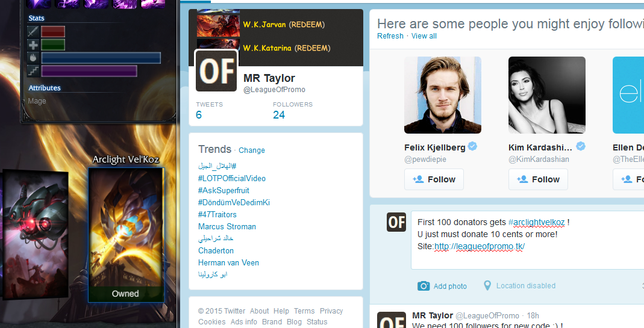Screen dimensions: 644x328
Task: Open the Blog footer link
Action: (294, 322)
